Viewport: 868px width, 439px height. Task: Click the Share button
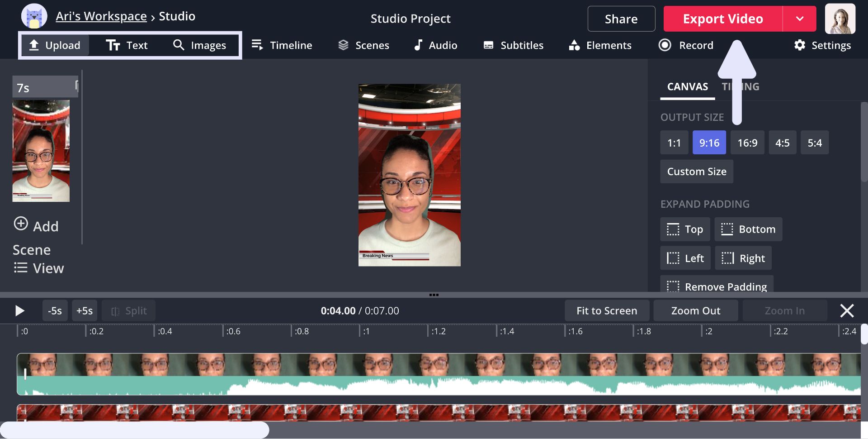[621, 19]
